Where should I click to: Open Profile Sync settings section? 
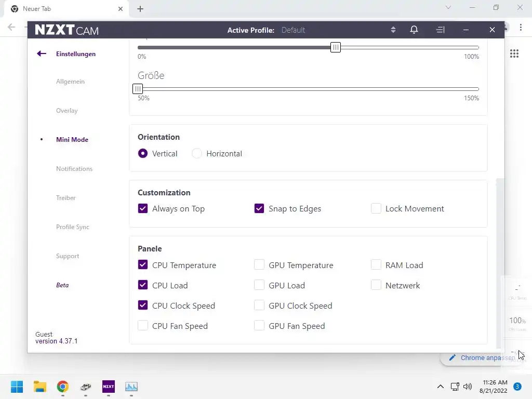(73, 227)
